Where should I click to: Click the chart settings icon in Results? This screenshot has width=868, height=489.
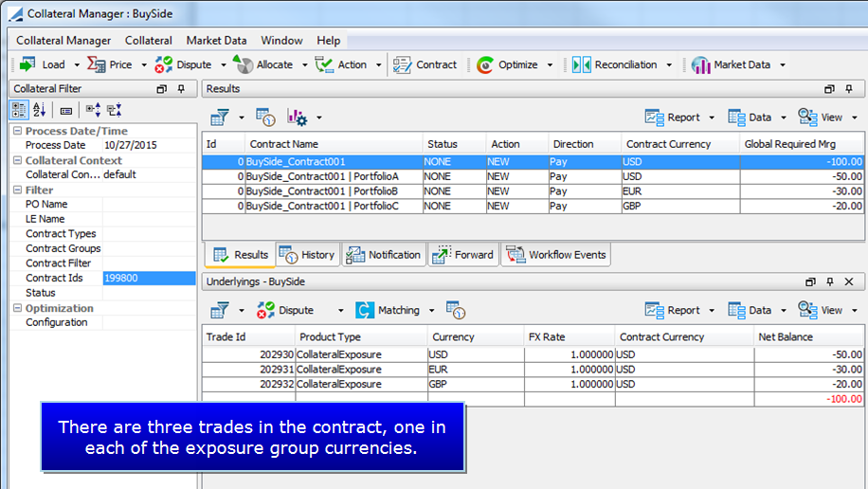[297, 118]
